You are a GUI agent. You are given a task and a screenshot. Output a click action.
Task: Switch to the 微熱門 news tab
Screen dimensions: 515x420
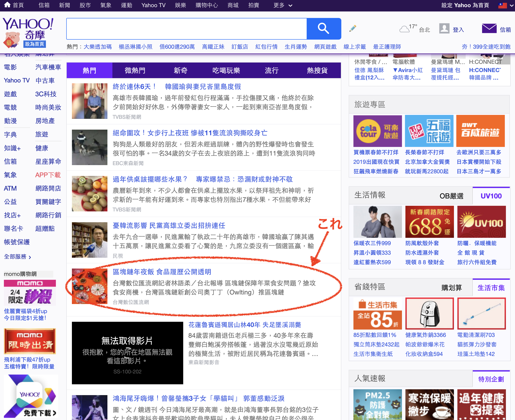(135, 70)
